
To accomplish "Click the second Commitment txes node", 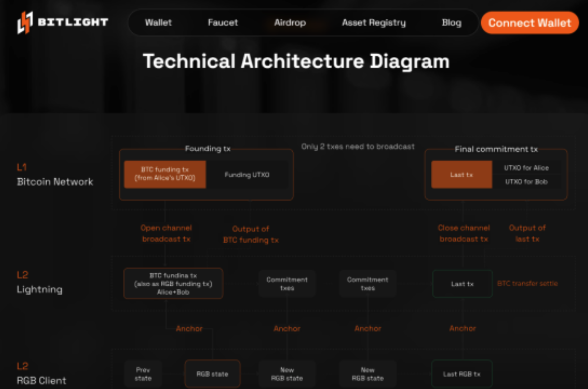I will (x=367, y=284).
